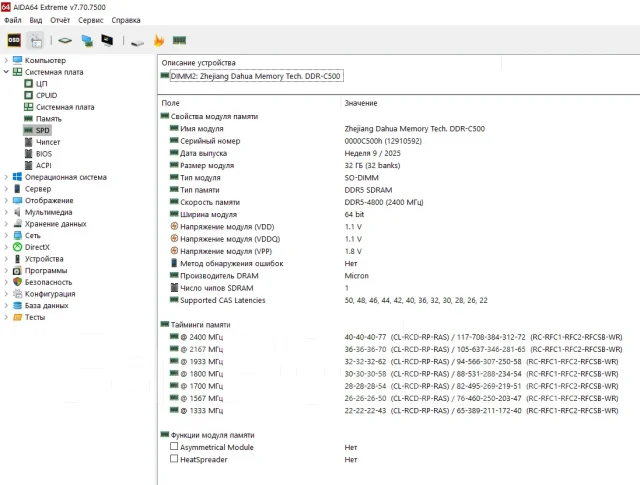Click the Мультимедиа speaker icon

(x=17, y=212)
